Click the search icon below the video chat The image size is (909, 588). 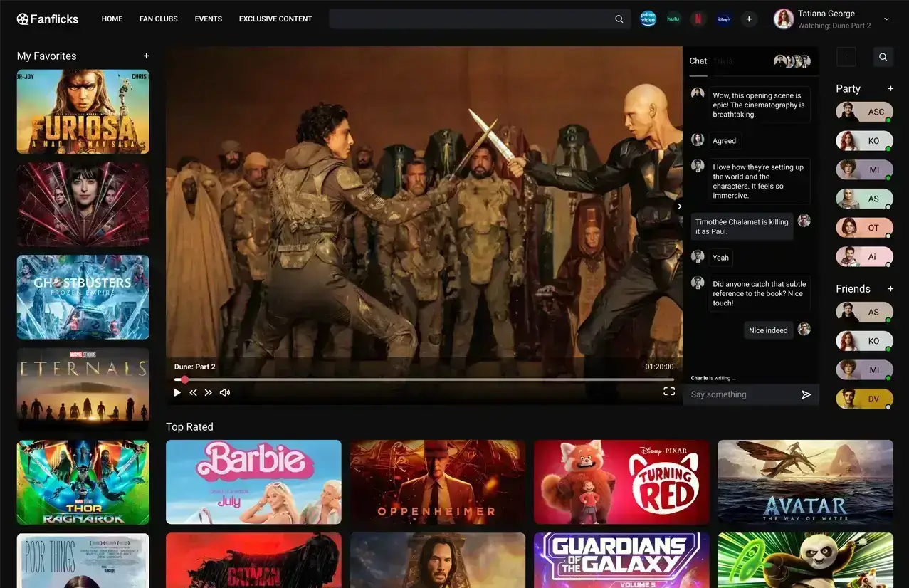pos(883,56)
